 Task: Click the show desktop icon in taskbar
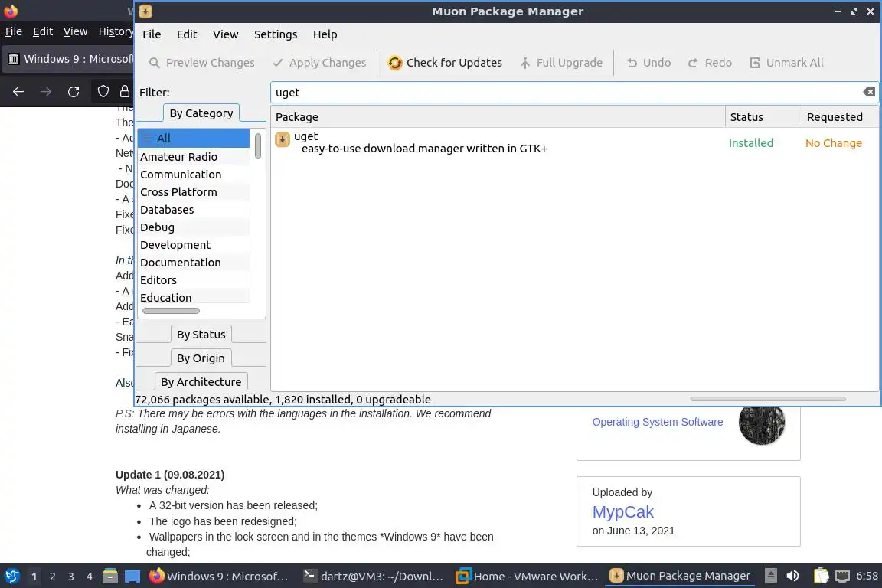tap(132, 577)
